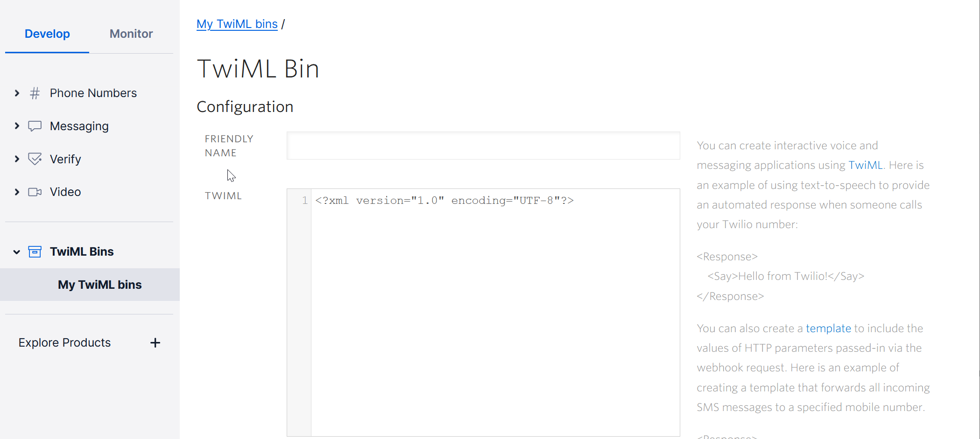Collapse the TwiML Bins section chevron
Image resolution: width=980 pixels, height=439 pixels.
17,252
